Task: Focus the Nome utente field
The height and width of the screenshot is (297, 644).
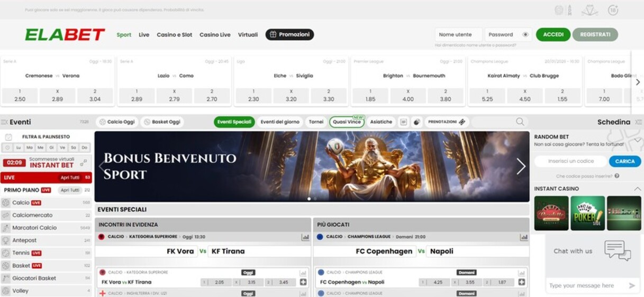Action: point(459,34)
